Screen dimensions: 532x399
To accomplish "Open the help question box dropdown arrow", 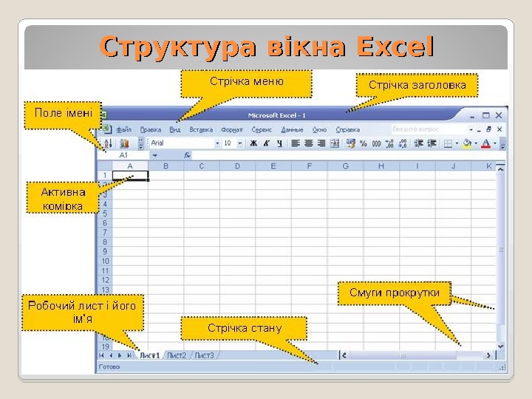I will pos(471,129).
